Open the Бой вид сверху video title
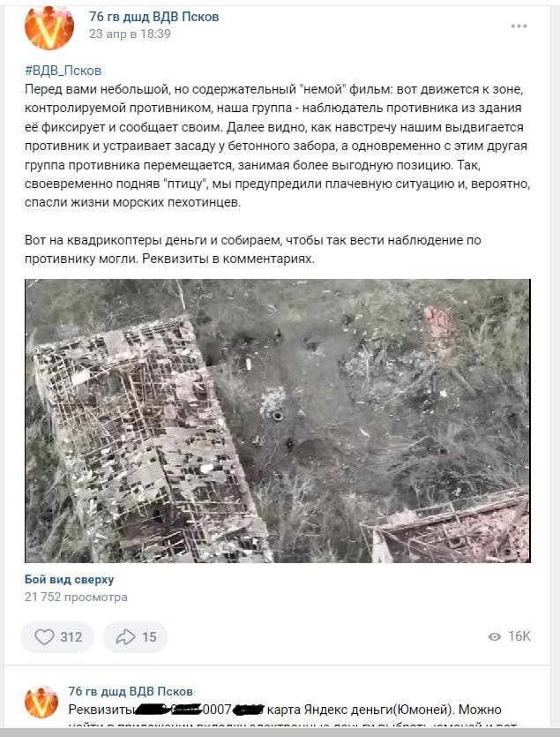This screenshot has height=737, width=560. 69,580
